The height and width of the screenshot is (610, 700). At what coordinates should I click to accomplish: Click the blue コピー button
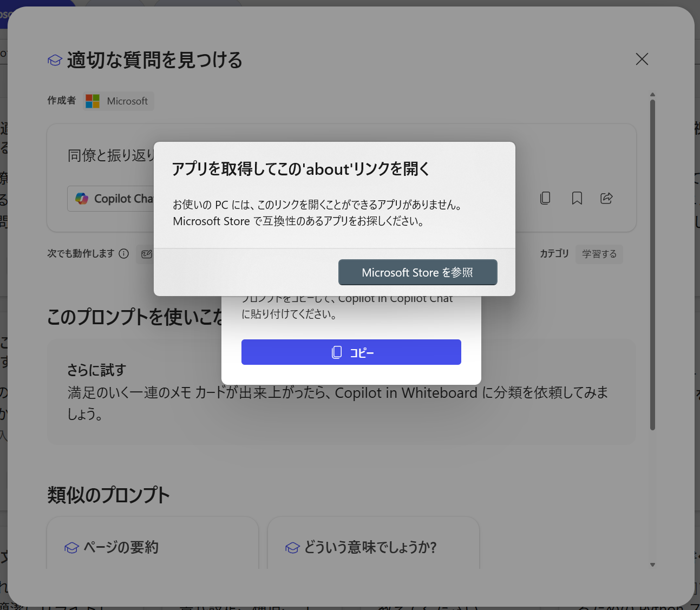(351, 352)
